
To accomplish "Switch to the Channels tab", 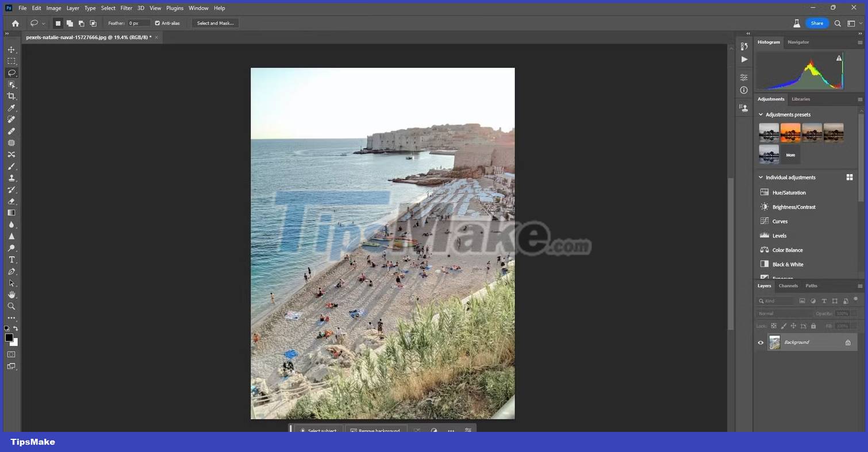I will 788,285.
